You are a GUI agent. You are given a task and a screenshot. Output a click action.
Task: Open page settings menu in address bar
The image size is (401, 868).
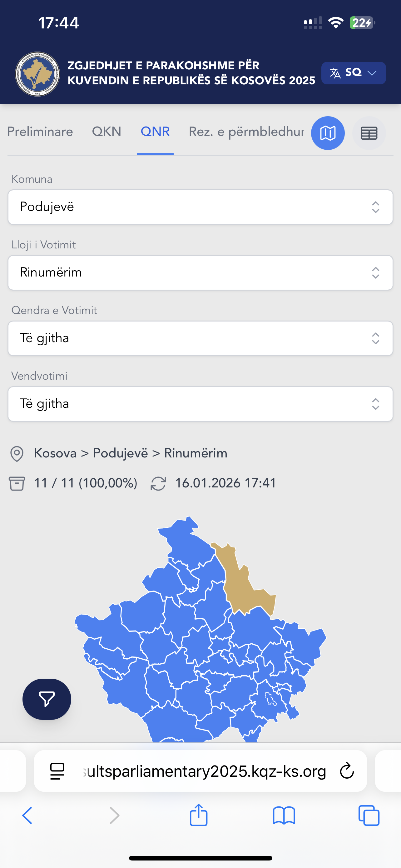[x=57, y=771]
